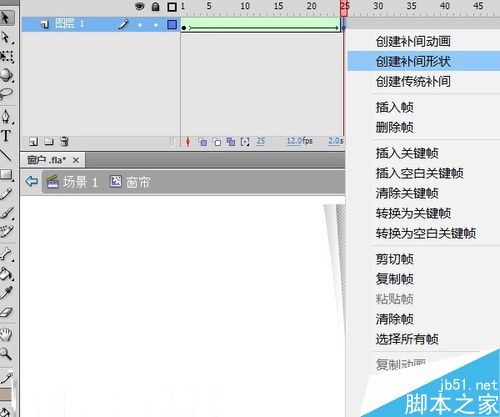
Task: Choose 插入关键帧 menu item
Action: click(407, 153)
